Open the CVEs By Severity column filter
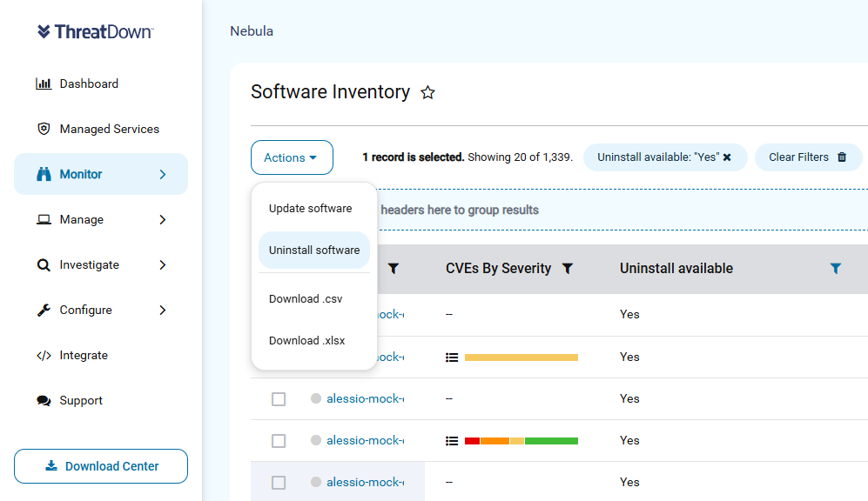This screenshot has width=868, height=501. 568,269
